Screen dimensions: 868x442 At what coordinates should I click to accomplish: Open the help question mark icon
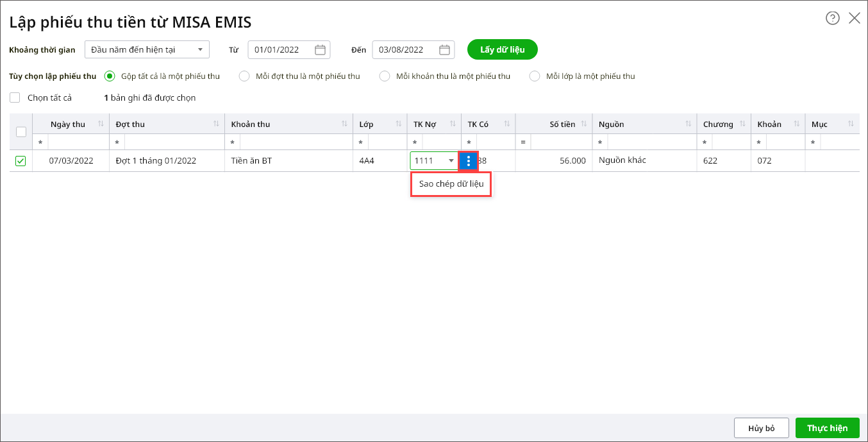click(832, 18)
